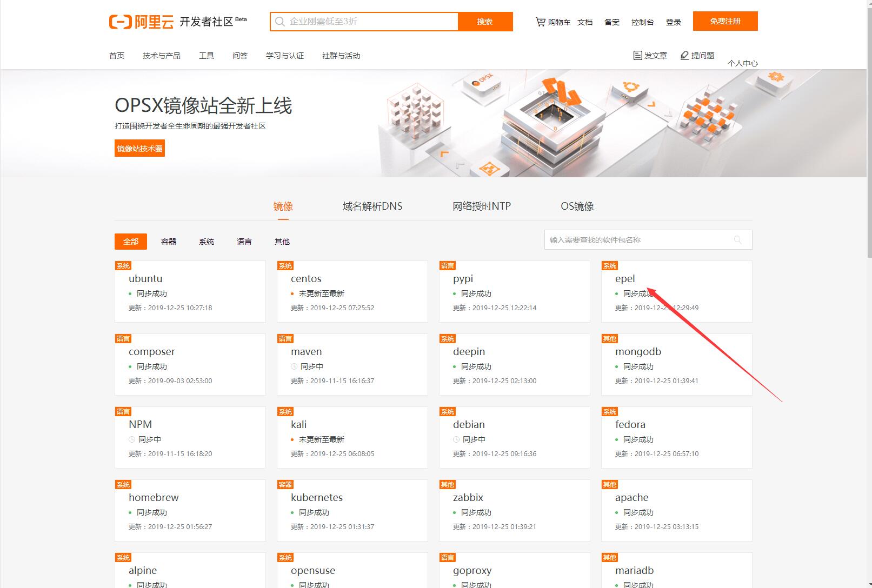Open the homebrew mirror card

pyautogui.click(x=190, y=511)
